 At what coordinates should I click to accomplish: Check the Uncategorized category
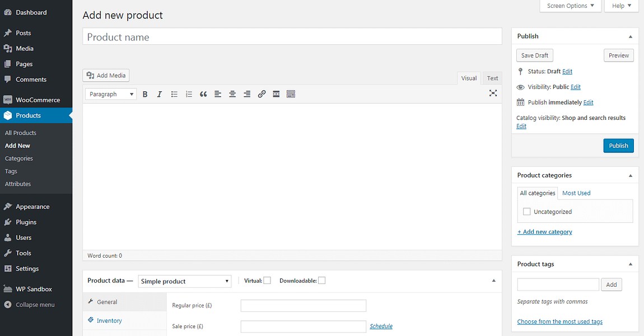[x=526, y=211]
